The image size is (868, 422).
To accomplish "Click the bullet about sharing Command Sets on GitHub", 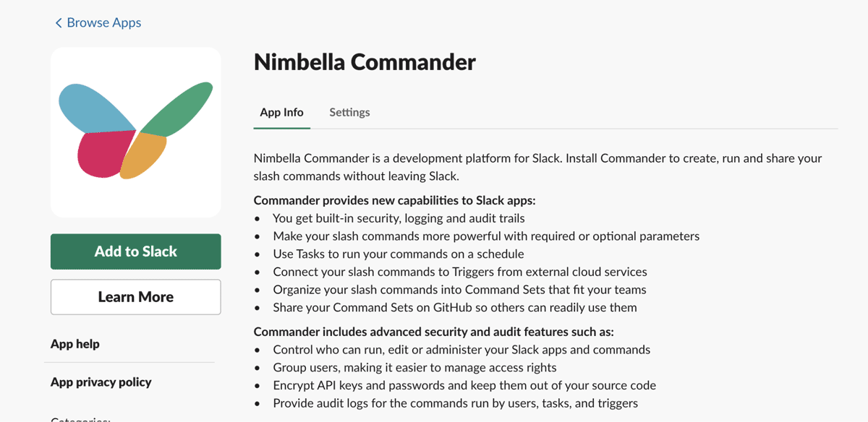I will coord(454,307).
